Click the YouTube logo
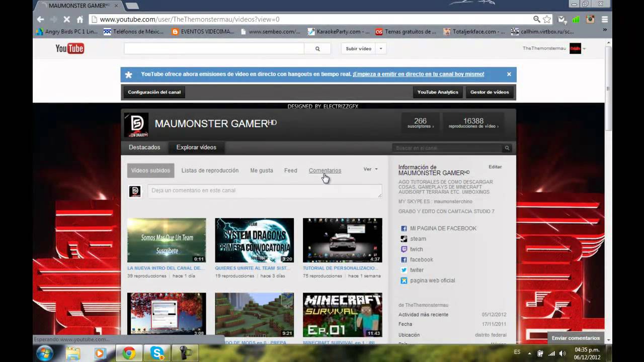Viewport: 644px width, 362px height. coord(69,49)
